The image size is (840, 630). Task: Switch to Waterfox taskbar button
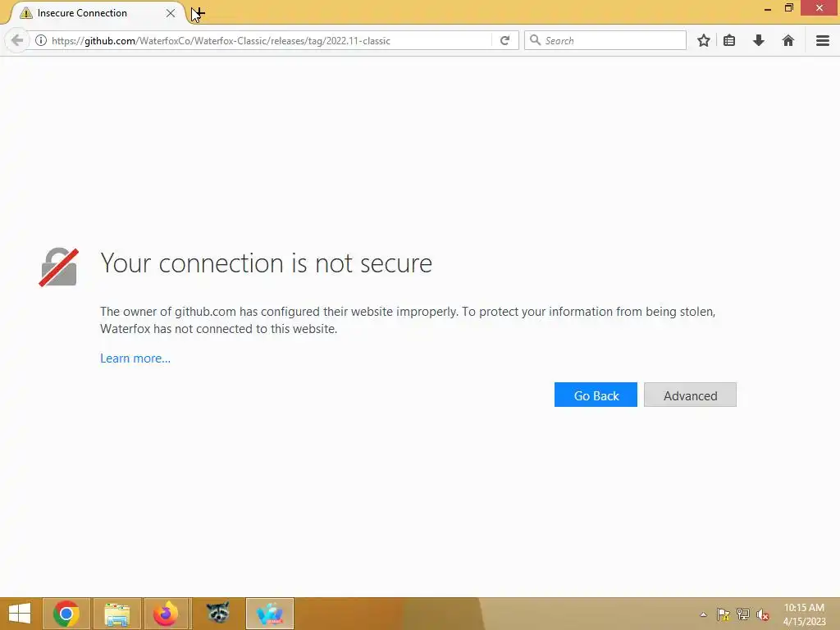[269, 614]
